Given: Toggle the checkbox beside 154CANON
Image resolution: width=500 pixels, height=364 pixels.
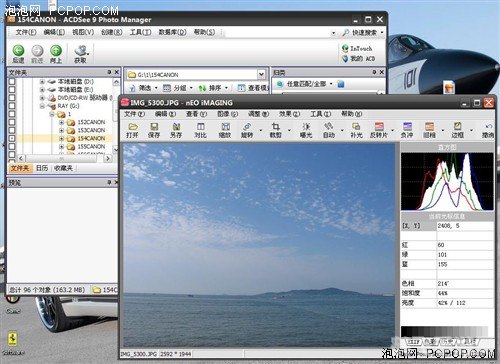Looking at the screenshot, I should pos(12,138).
